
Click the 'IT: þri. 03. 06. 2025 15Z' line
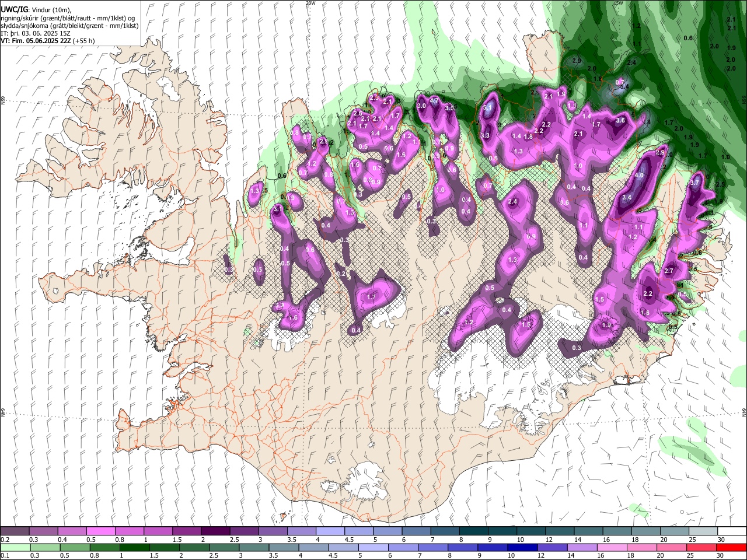pyautogui.click(x=35, y=33)
